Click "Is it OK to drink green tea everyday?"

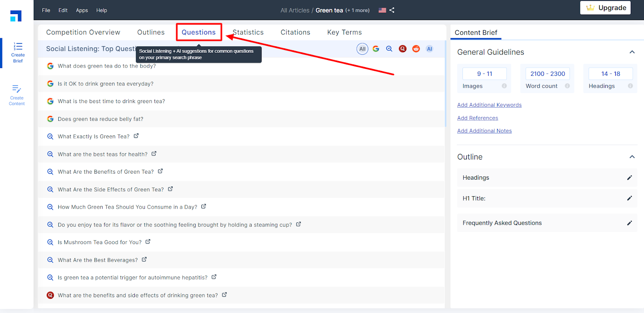(x=105, y=84)
